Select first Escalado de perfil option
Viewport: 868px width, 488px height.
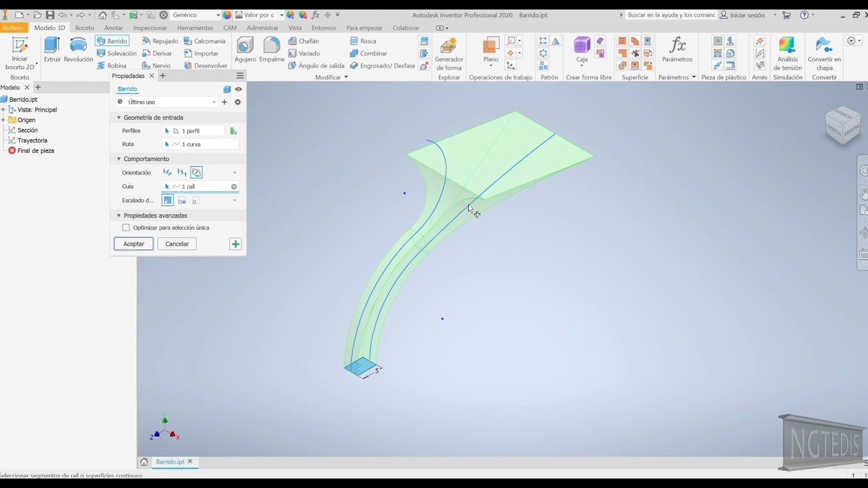click(167, 201)
